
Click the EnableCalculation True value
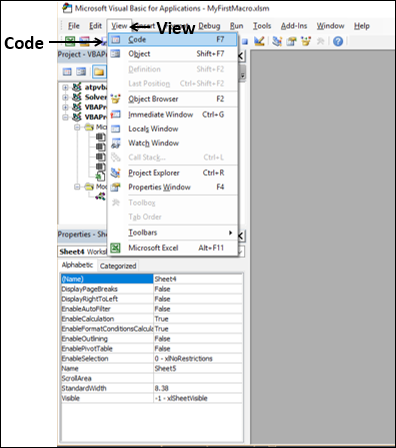pyautogui.click(x=198, y=319)
